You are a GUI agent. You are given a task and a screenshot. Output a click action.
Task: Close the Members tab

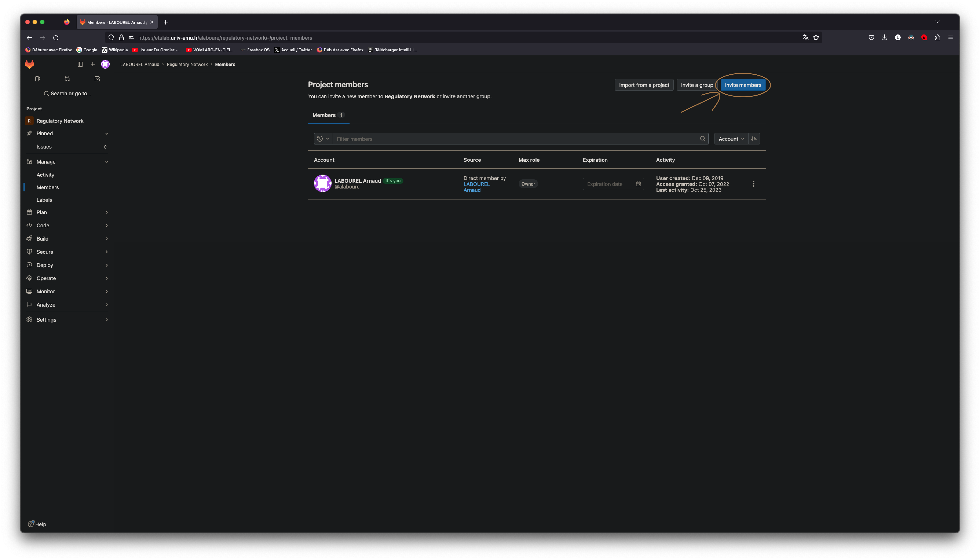152,22
